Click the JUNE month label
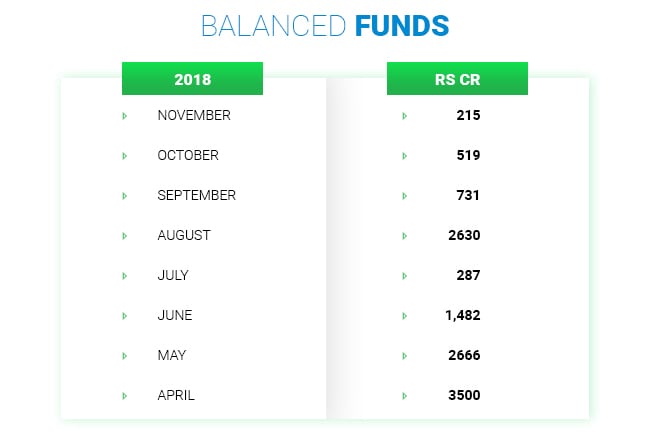The width and height of the screenshot is (650, 434). point(175,315)
